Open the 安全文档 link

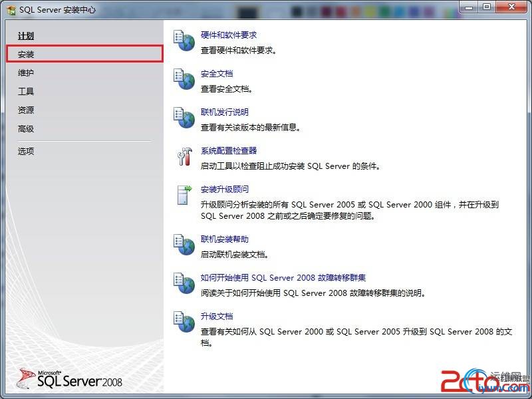pos(217,74)
